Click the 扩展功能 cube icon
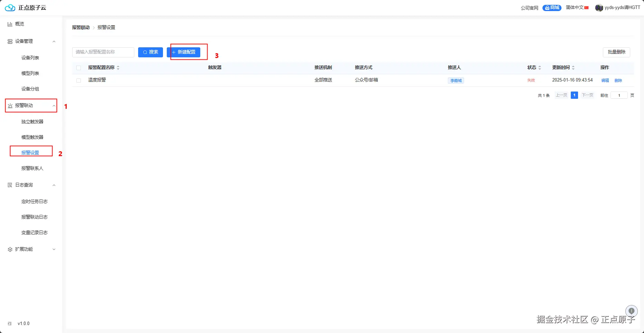The image size is (644, 333). 10,249
